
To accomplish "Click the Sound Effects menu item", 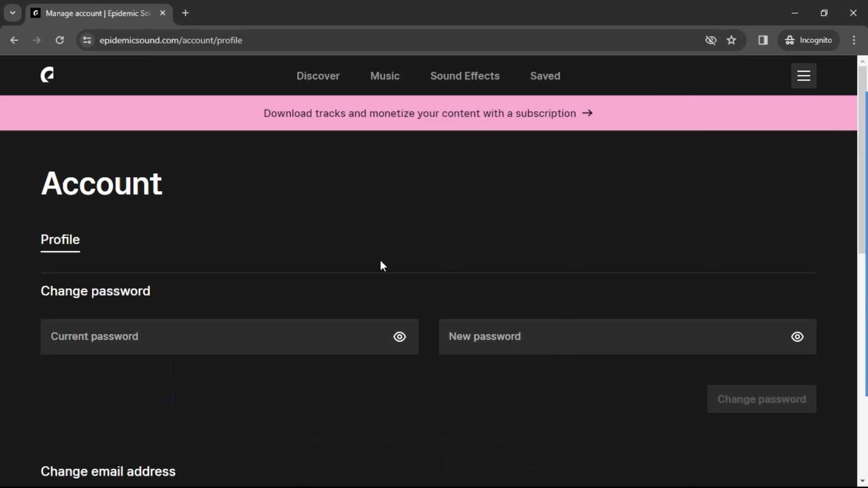I will (x=465, y=75).
